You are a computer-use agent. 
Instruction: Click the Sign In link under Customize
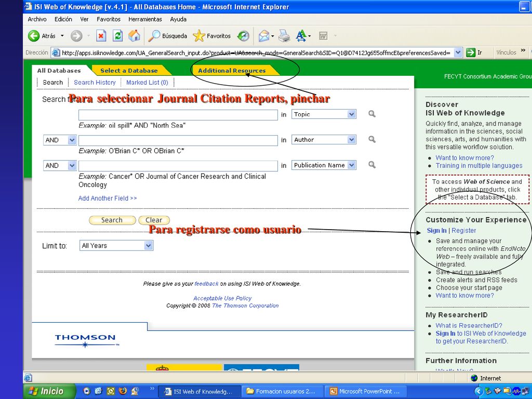coord(436,230)
